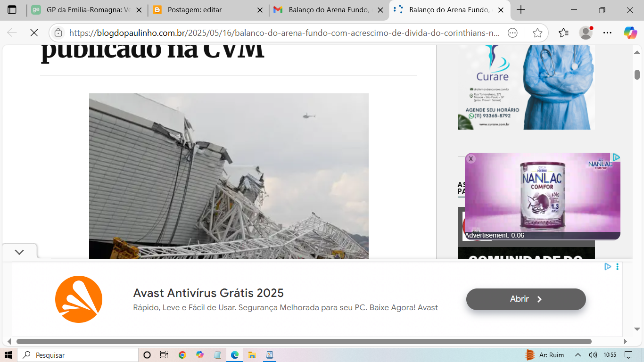
Task: Open the 10:55 clock flyout
Action: point(610,355)
